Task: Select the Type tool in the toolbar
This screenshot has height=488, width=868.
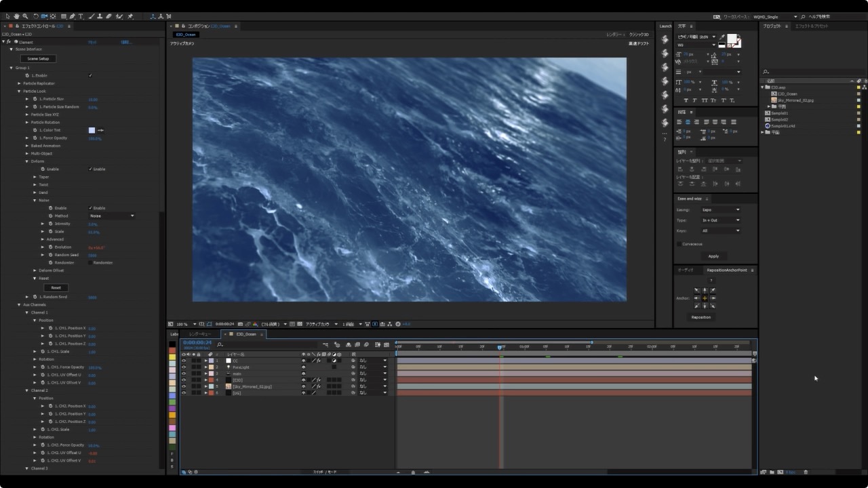Action: click(x=81, y=16)
